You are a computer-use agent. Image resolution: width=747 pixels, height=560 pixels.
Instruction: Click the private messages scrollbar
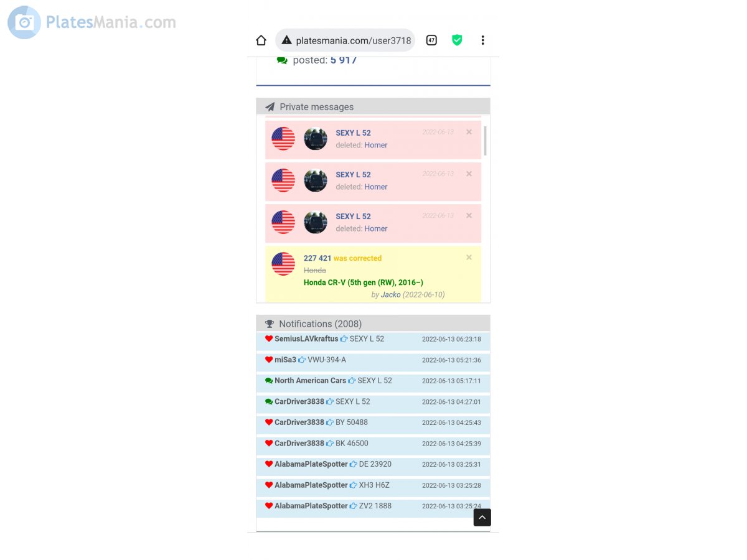(485, 141)
